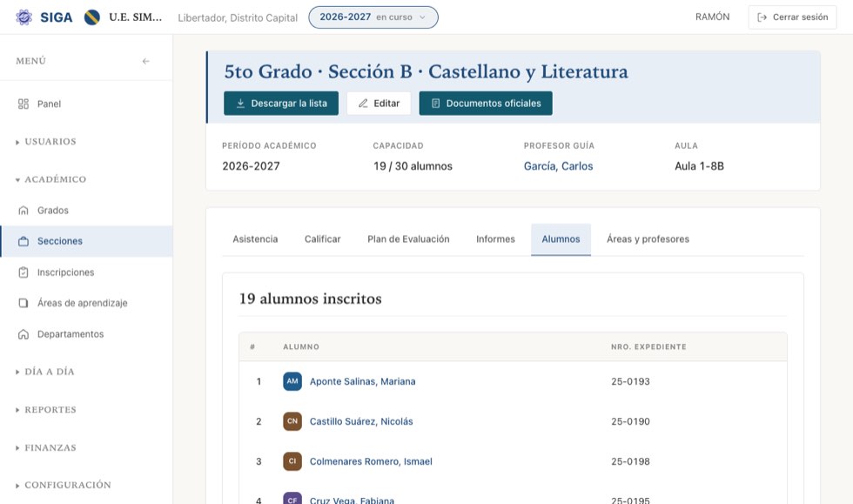Click the NRO. EXPEDIENTE column header
The width and height of the screenshot is (853, 504).
(648, 346)
